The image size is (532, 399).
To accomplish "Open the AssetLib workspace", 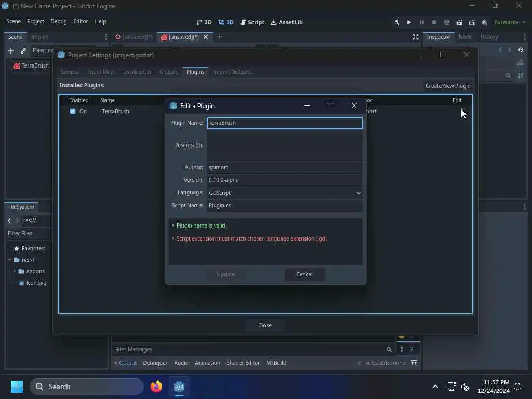I will (x=287, y=22).
